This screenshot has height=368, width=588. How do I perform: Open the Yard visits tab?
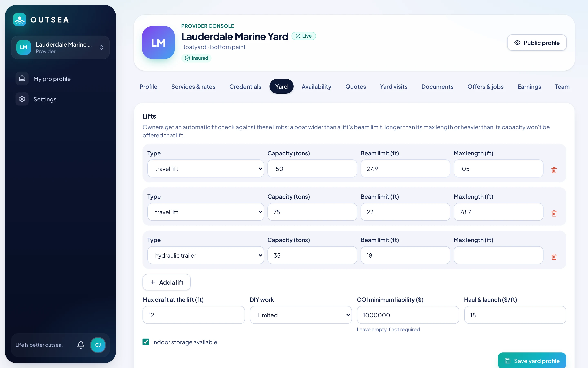(394, 87)
